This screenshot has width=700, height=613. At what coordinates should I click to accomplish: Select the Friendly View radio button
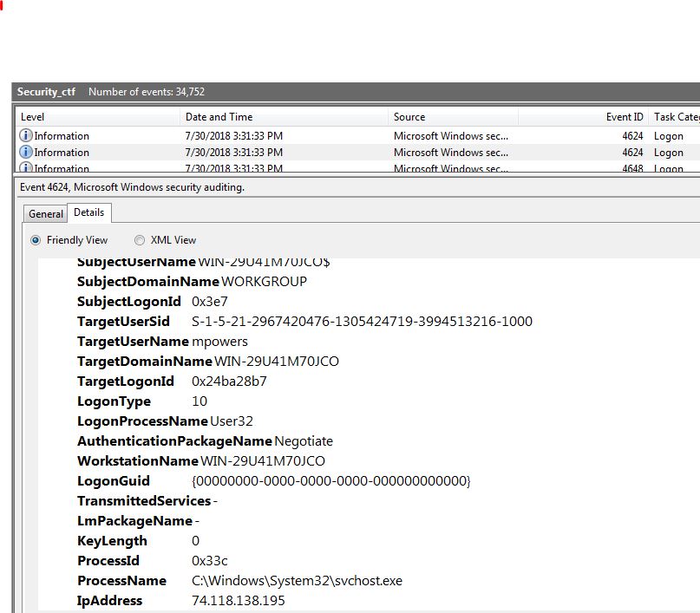(x=36, y=240)
